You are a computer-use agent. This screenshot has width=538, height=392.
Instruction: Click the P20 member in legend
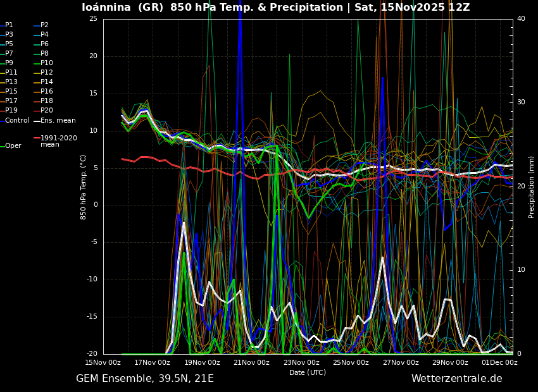point(47,111)
